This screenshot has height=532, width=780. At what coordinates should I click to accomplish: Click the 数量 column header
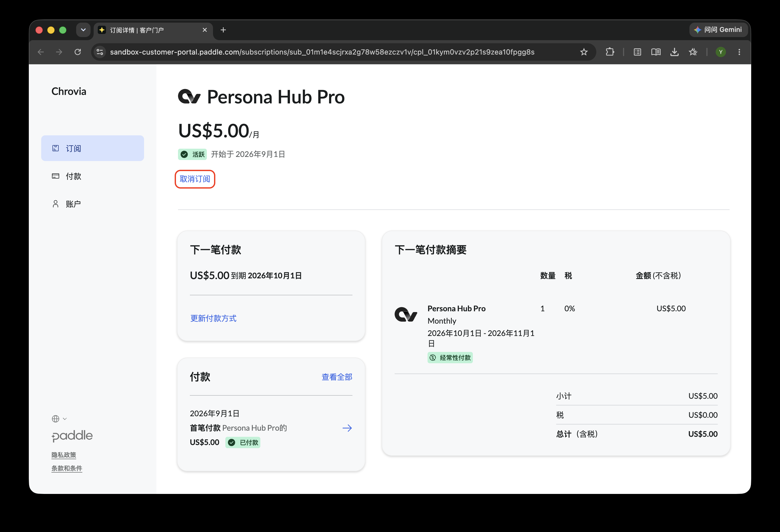click(548, 276)
